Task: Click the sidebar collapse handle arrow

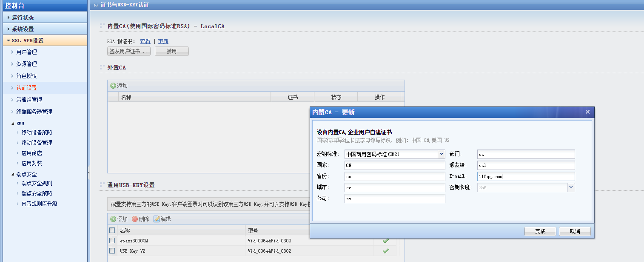Action: (x=88, y=173)
